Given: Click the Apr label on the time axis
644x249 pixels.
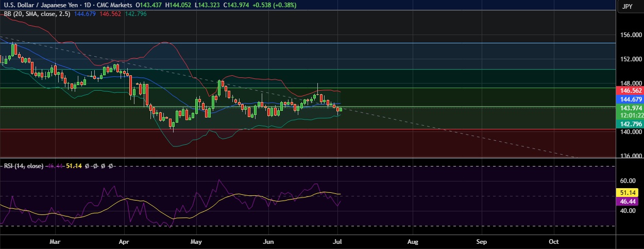Looking at the screenshot, I should pyautogui.click(x=123, y=241).
